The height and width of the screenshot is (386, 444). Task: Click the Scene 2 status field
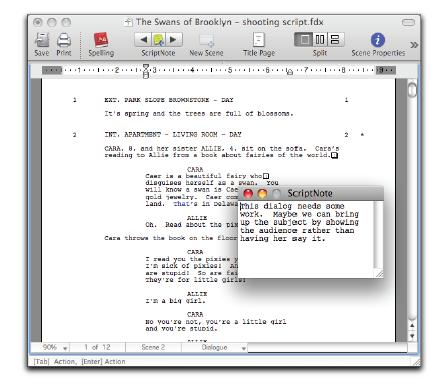[153, 347]
